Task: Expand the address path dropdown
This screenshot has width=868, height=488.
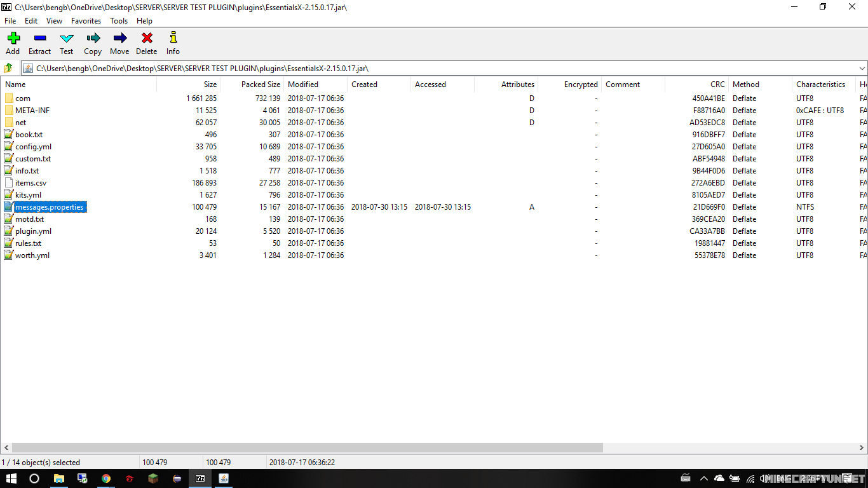Action: pyautogui.click(x=862, y=68)
